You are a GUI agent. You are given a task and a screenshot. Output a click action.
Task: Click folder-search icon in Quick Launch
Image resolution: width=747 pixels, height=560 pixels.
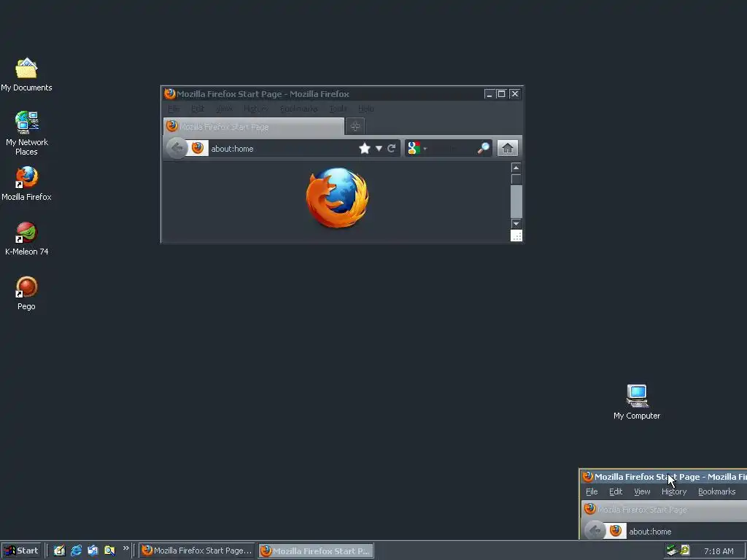(x=109, y=551)
